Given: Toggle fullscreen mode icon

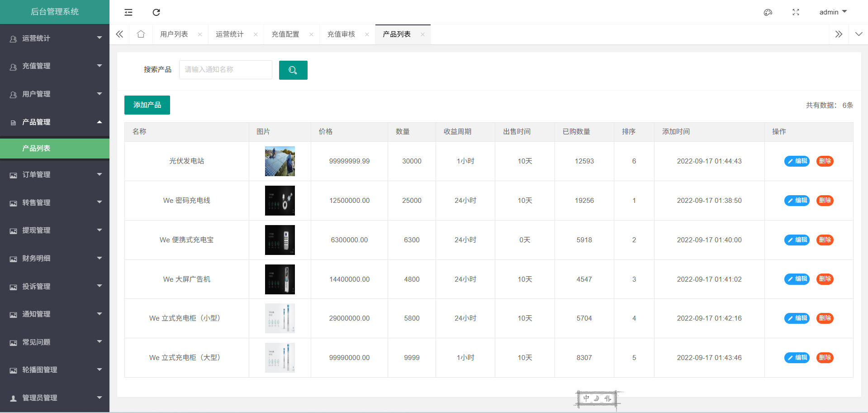Looking at the screenshot, I should coord(796,12).
